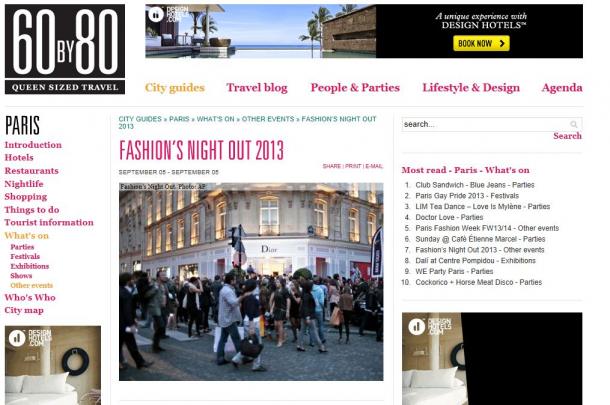Click the yellow Book Now banner button
Viewport: 610px width, 405px height.
pos(481,44)
